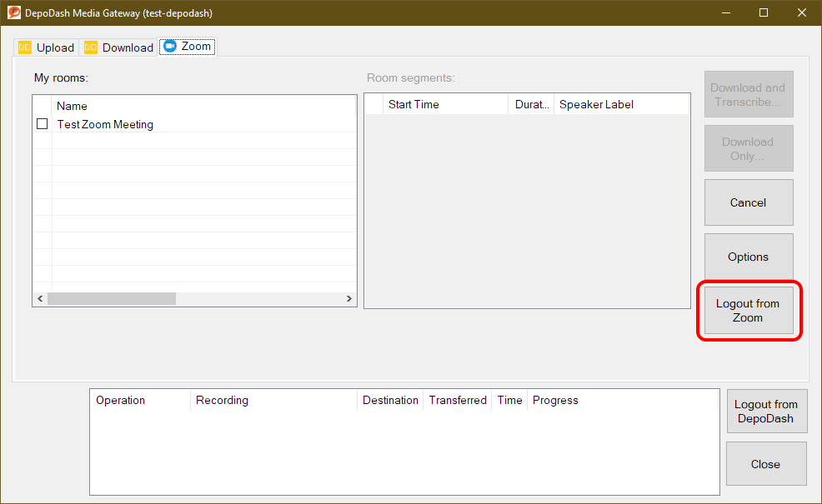The height and width of the screenshot is (504, 822).
Task: Click Download and Transcribe button
Action: click(x=748, y=94)
